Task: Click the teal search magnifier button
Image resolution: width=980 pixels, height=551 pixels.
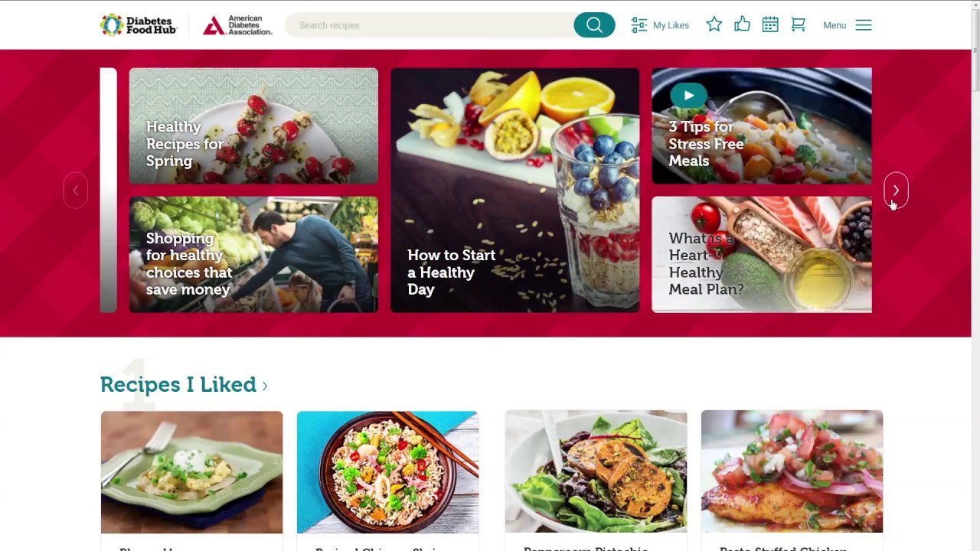Action: click(x=594, y=25)
